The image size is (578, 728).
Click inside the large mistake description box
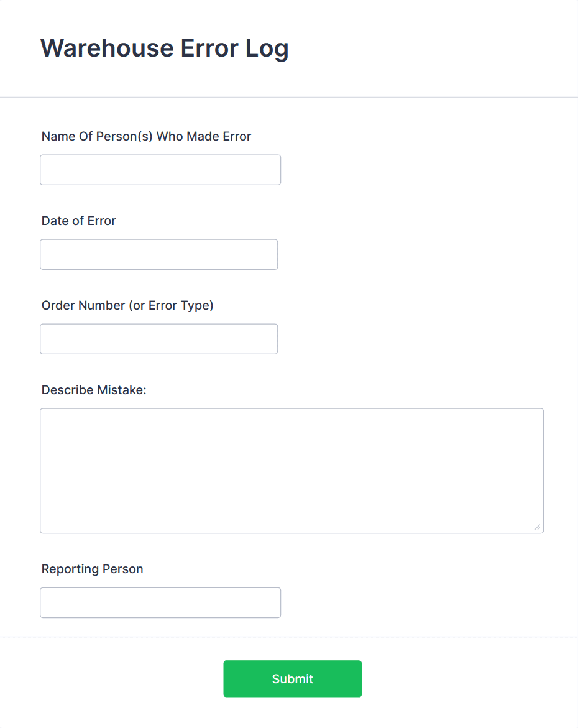pyautogui.click(x=291, y=469)
